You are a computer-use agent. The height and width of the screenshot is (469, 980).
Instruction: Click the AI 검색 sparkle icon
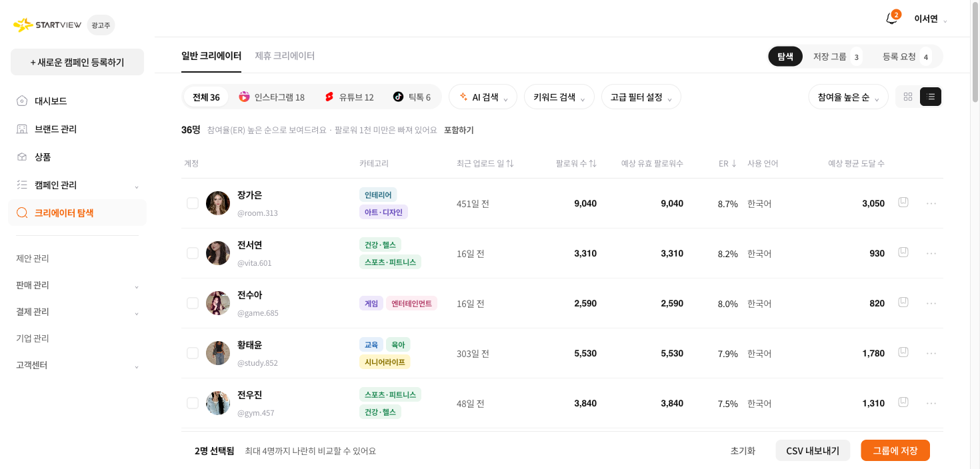click(463, 97)
